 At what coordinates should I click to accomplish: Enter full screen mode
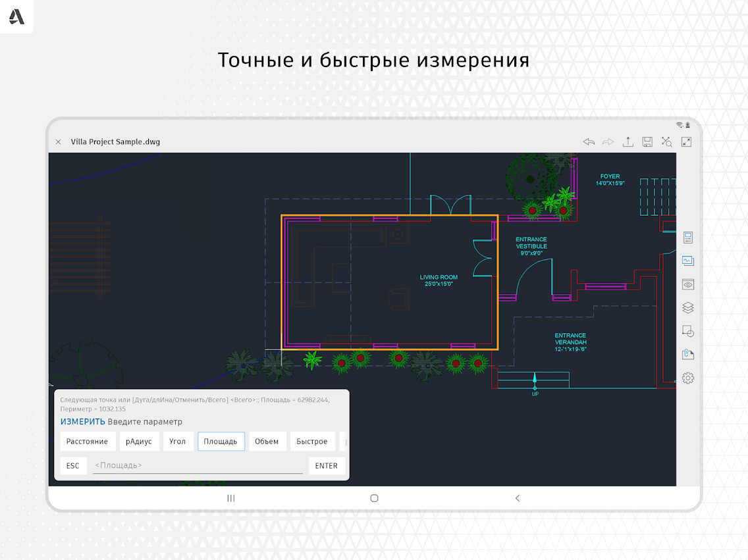[687, 142]
